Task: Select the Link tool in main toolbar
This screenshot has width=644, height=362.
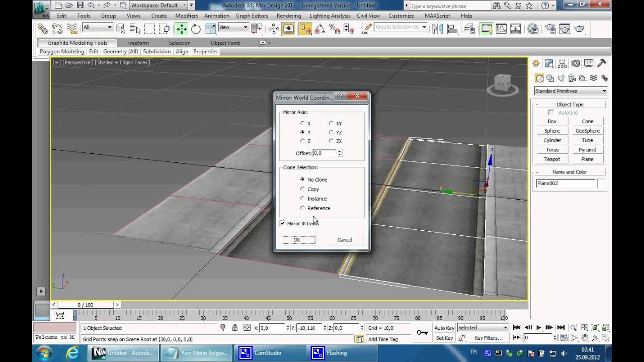Action: click(43, 29)
